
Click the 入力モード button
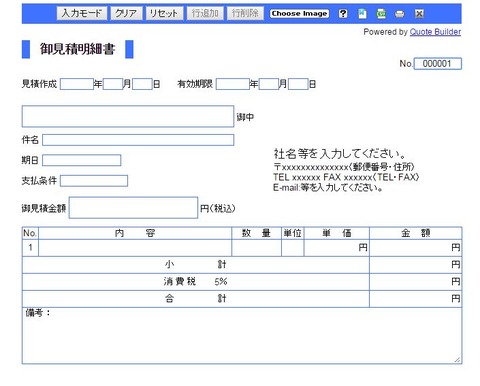click(82, 13)
